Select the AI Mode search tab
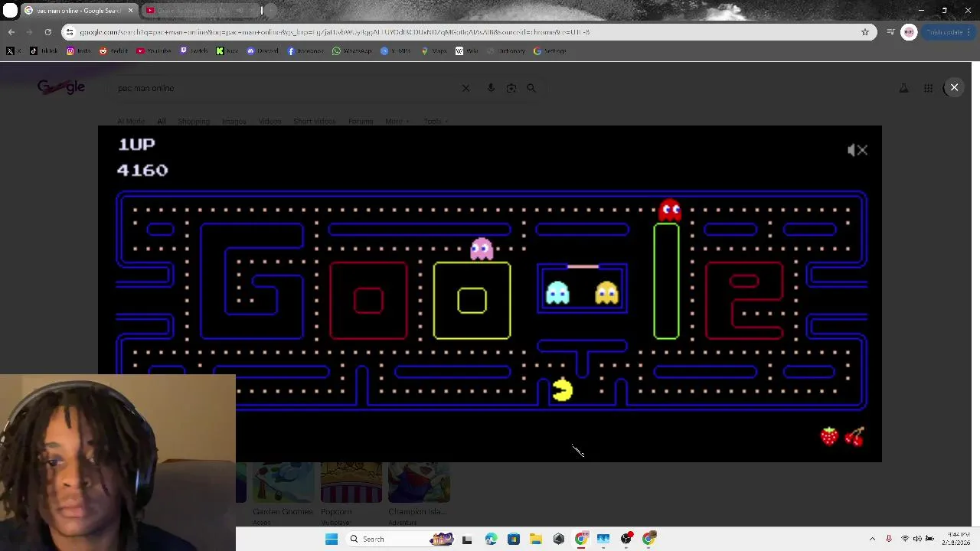The height and width of the screenshot is (551, 980). pos(131,122)
